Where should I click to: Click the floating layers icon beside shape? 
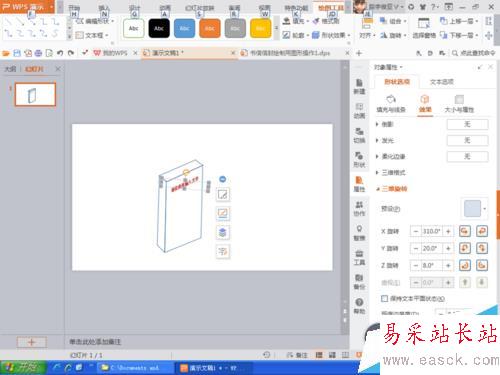tap(223, 232)
